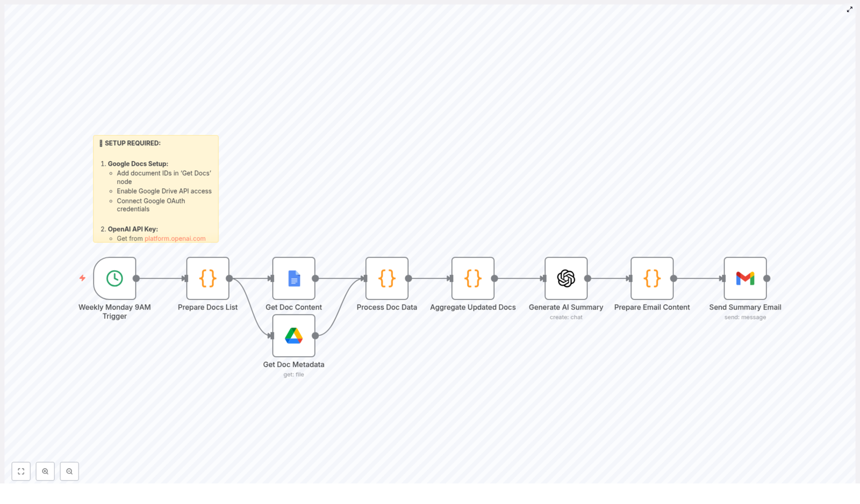Image resolution: width=860 pixels, height=504 pixels.
Task: Open the Prepare Email Content code node
Action: (x=651, y=279)
